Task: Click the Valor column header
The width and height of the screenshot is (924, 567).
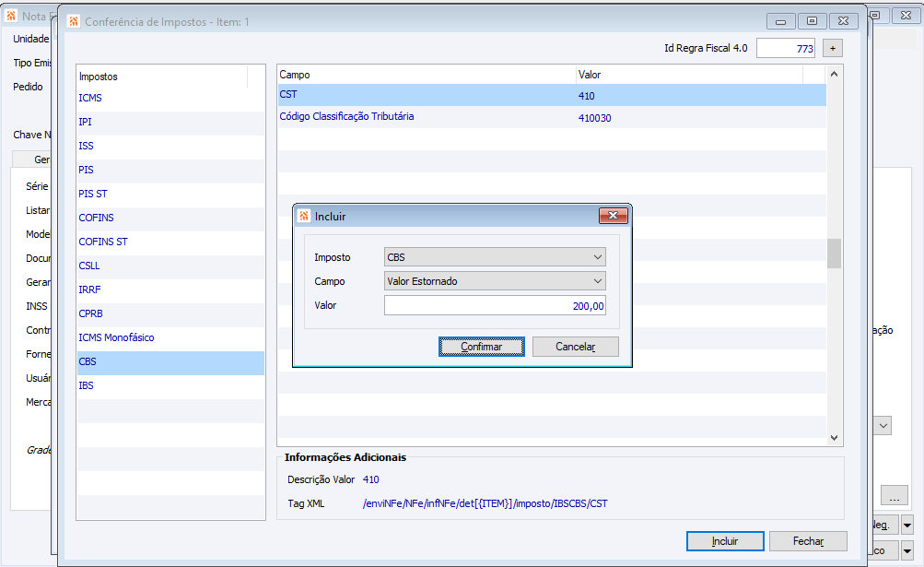Action: click(x=689, y=75)
